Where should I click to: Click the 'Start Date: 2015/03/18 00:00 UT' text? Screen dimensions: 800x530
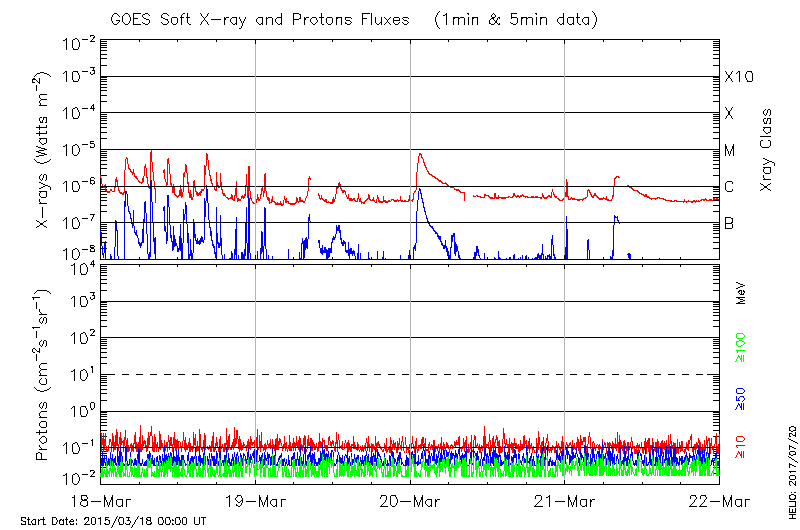tap(113, 521)
